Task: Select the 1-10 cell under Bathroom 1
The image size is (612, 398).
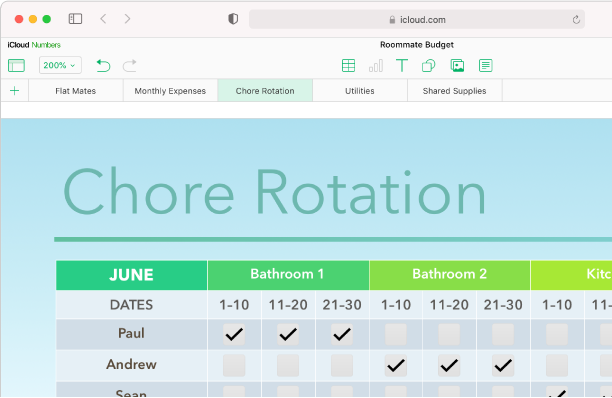Action: [x=234, y=305]
